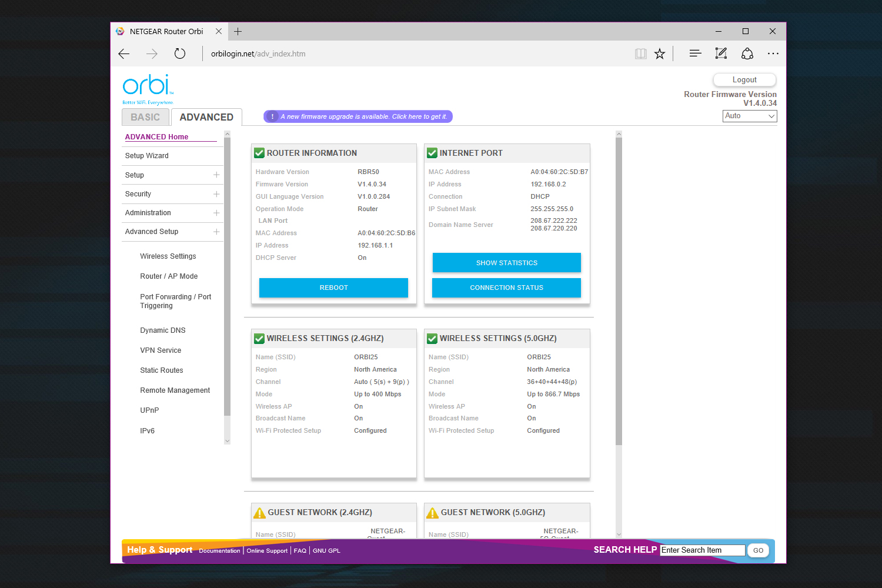Click the sidebar menu scrollbar thumb
The height and width of the screenshot is (588, 882).
(228, 277)
